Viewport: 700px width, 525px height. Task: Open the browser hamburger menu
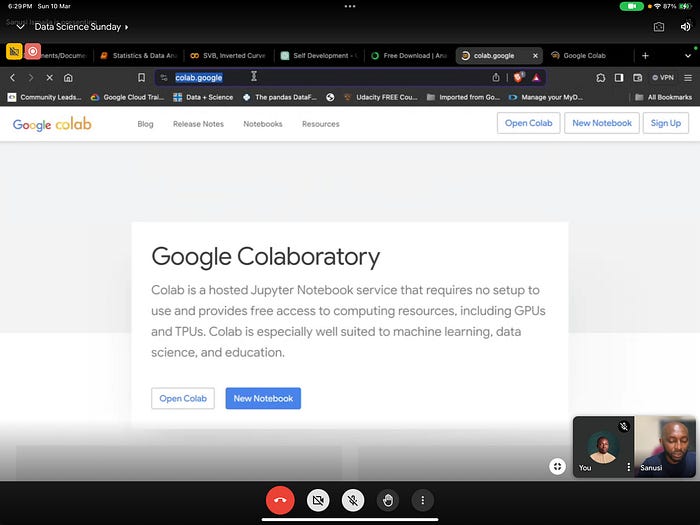point(688,78)
